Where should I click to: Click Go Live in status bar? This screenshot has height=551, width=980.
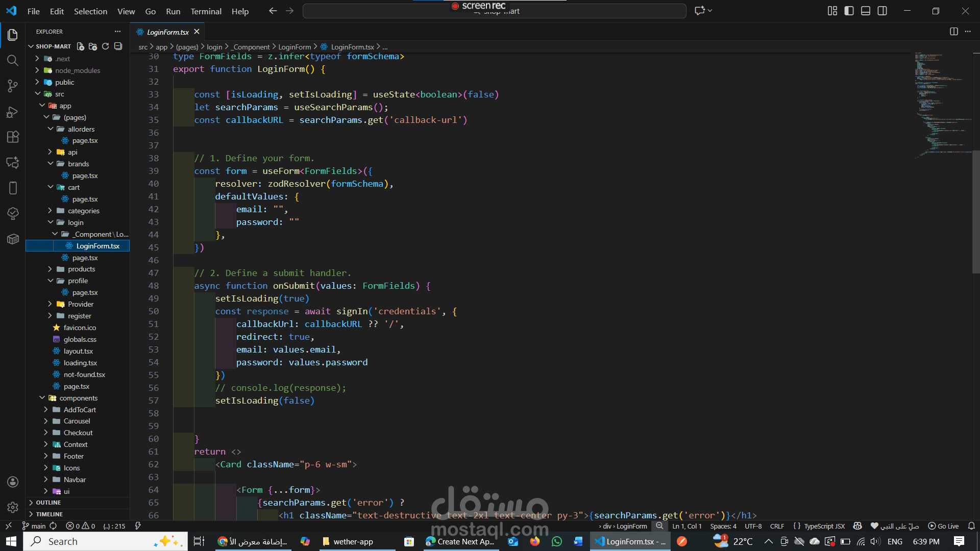click(x=943, y=526)
